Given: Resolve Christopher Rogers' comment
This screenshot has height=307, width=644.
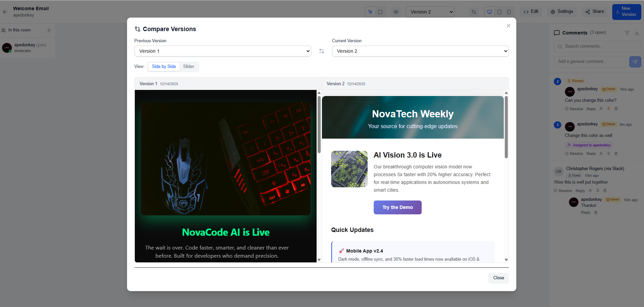Looking at the screenshot, I should 563,190.
